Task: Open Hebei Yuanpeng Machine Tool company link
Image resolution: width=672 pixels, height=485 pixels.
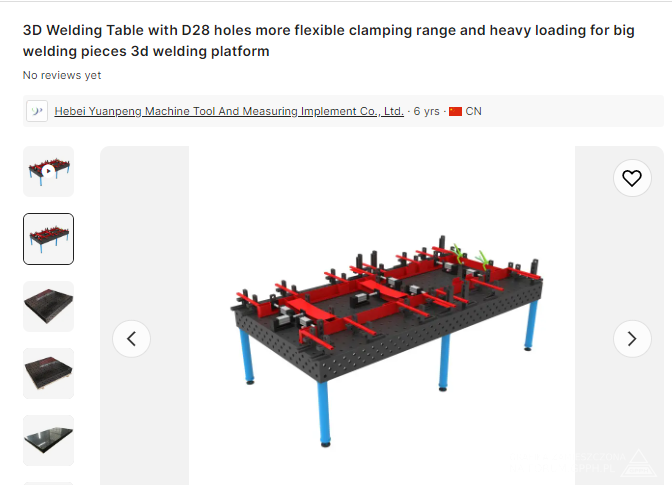Action: (229, 111)
